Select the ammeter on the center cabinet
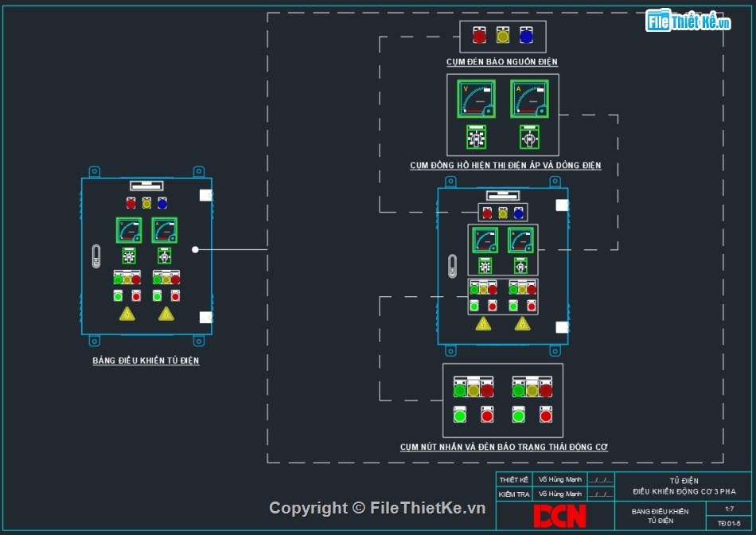Image resolution: width=756 pixels, height=535 pixels. click(520, 240)
